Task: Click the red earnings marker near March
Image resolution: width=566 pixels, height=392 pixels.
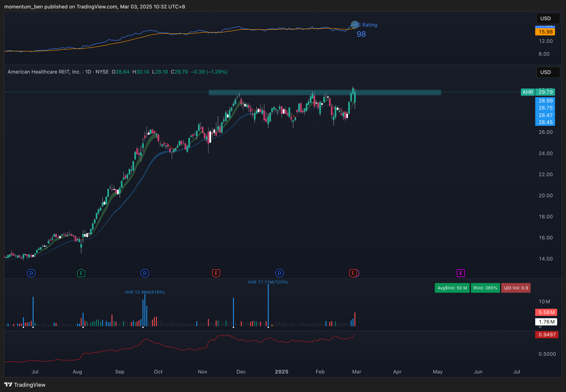Action: [x=353, y=273]
